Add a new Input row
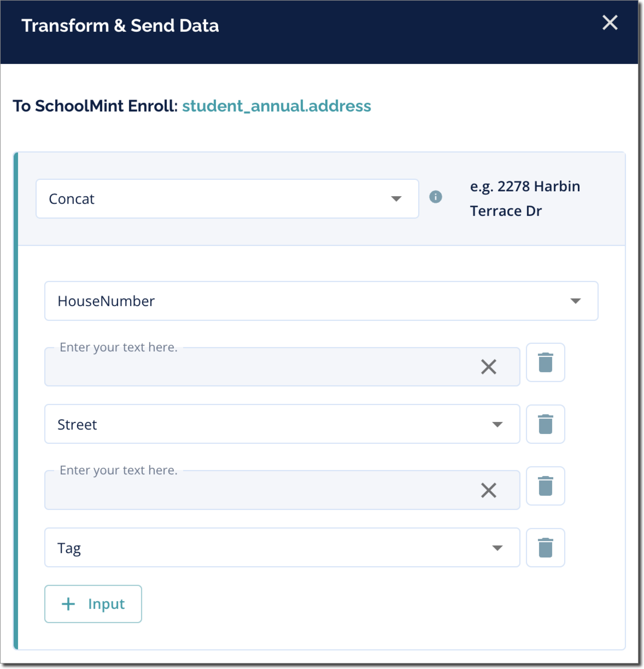The height and width of the screenshot is (669, 644). click(x=93, y=604)
